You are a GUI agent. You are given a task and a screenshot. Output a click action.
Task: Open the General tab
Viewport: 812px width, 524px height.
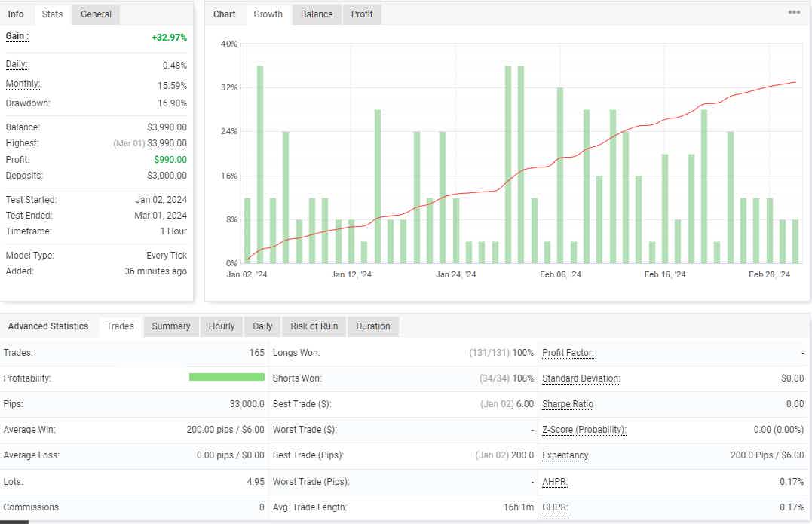pyautogui.click(x=96, y=14)
